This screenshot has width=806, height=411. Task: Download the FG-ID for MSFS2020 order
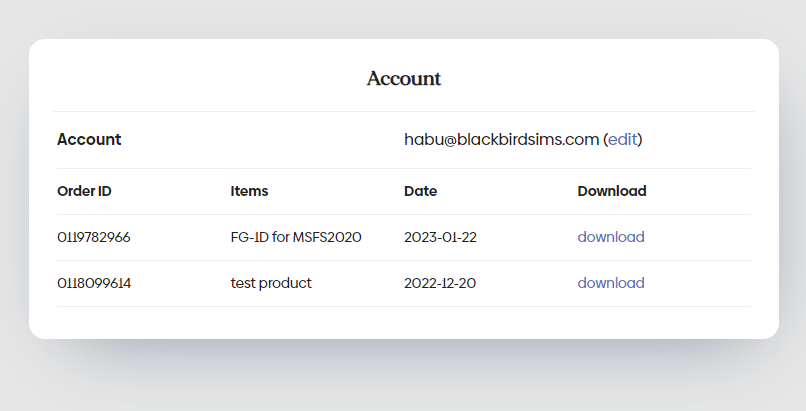tap(611, 237)
